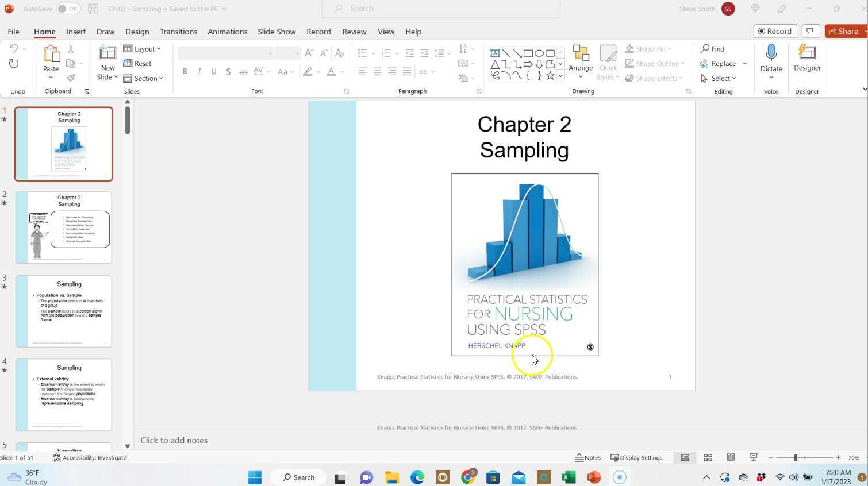The image size is (868, 486).
Task: Select the Bold formatting icon
Action: 185,71
